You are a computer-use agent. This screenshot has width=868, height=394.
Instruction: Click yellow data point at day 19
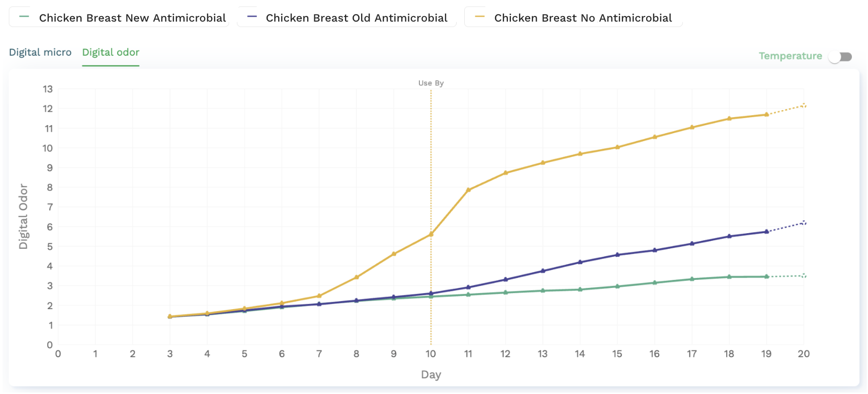766,115
